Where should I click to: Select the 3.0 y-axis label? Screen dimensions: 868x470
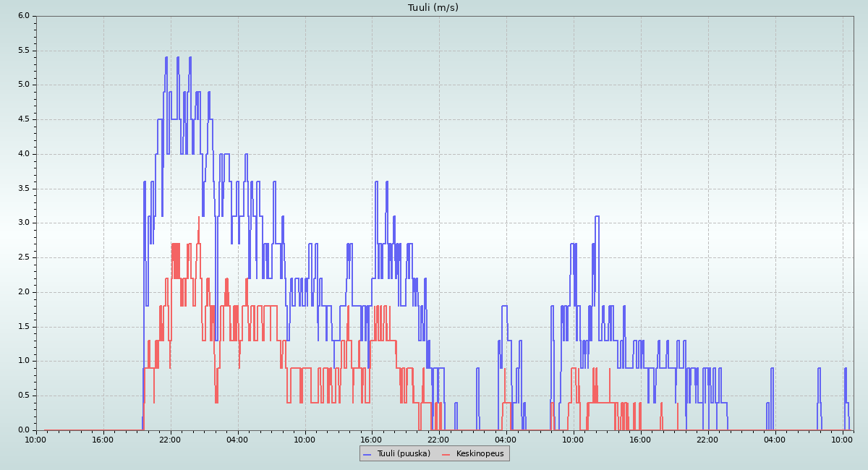tap(24, 223)
